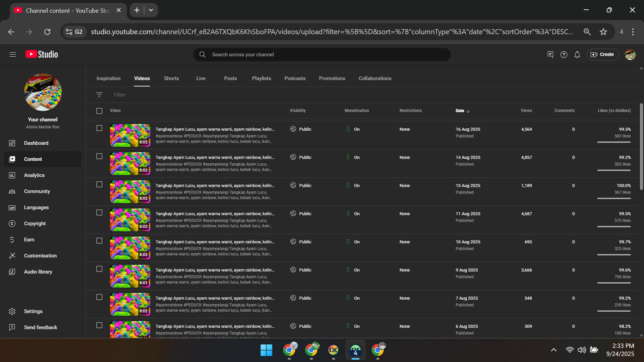Screen dimensions: 644x362
Task: Select the 16 Aug 2025 video checkbox
Action: click(x=99, y=128)
